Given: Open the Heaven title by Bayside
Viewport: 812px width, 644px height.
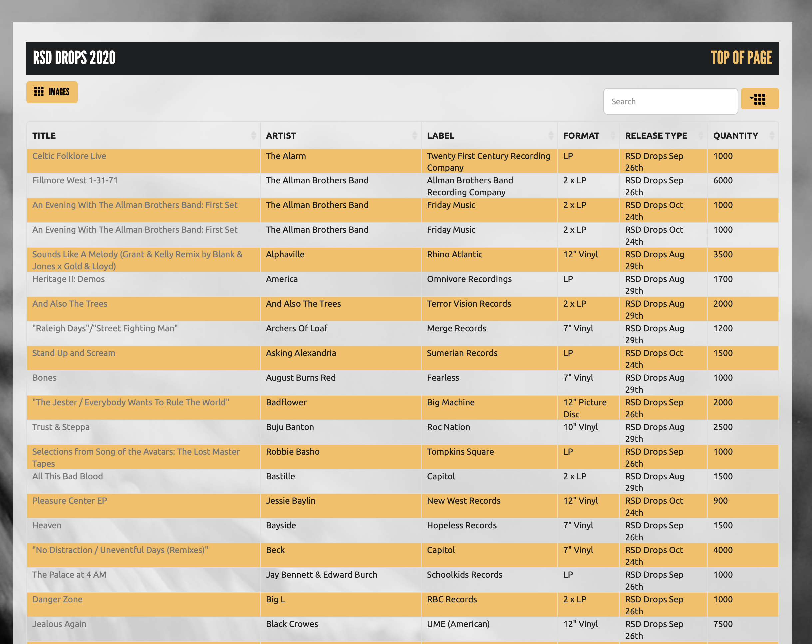Looking at the screenshot, I should [47, 525].
